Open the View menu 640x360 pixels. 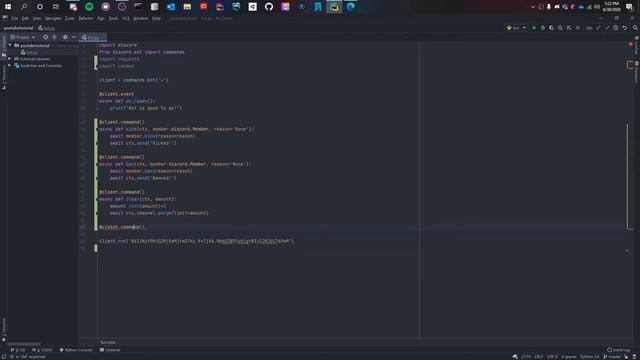coord(37,18)
